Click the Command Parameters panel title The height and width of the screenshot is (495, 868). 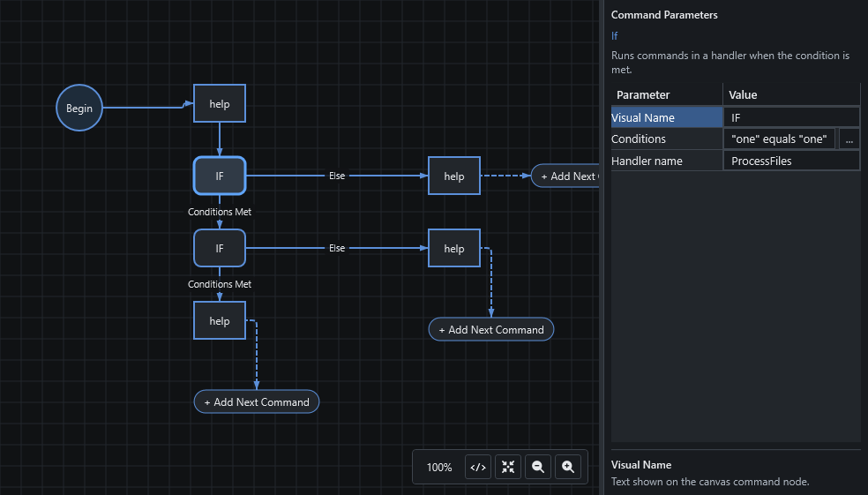664,15
